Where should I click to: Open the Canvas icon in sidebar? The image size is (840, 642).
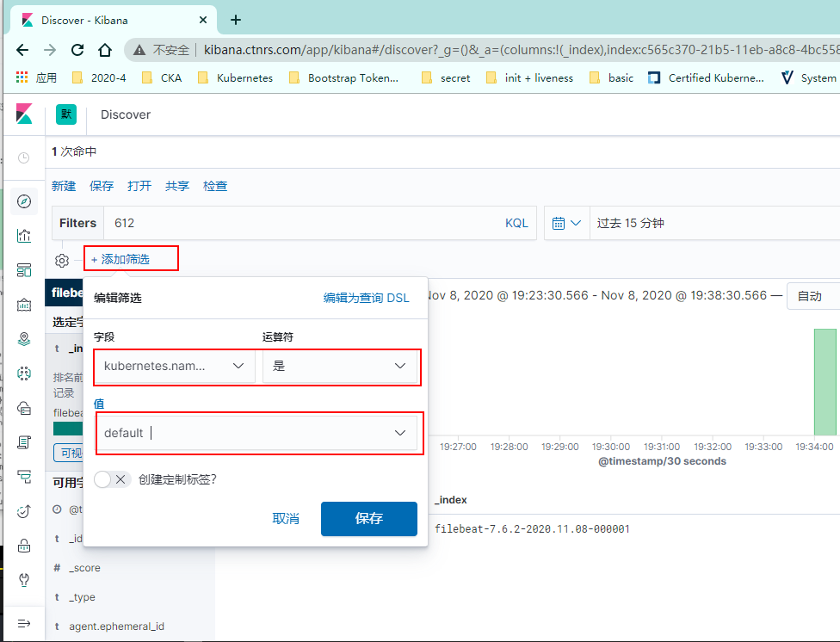coord(24,305)
